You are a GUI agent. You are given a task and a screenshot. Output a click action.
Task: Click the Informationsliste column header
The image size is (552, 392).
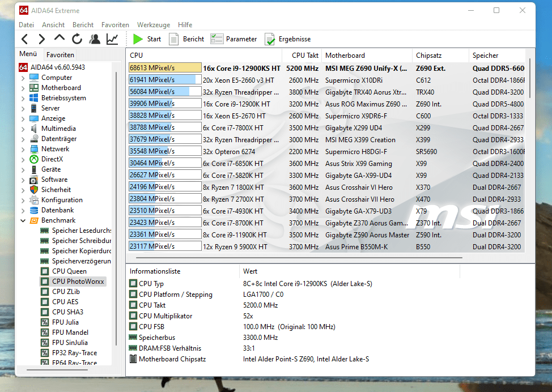pos(182,271)
